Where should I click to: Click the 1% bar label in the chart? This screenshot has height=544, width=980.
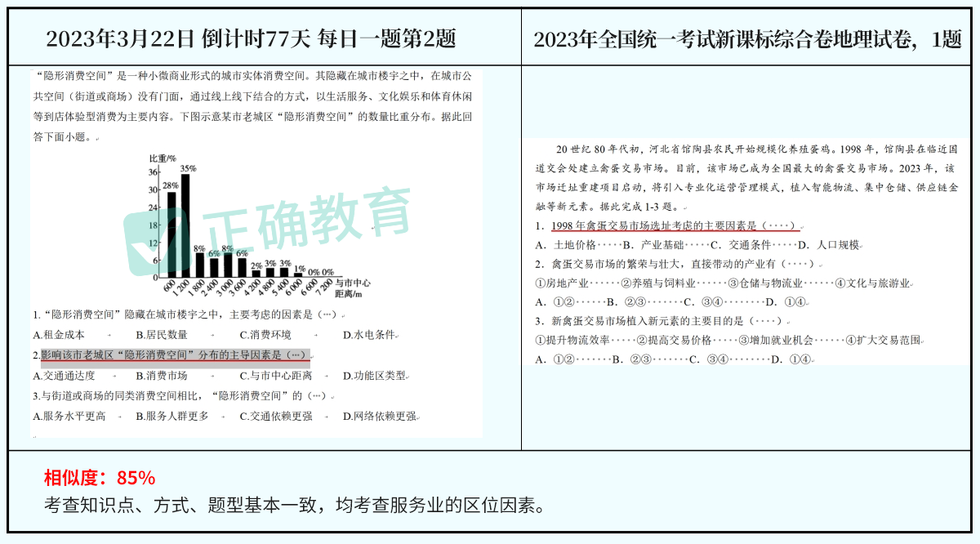[300, 268]
